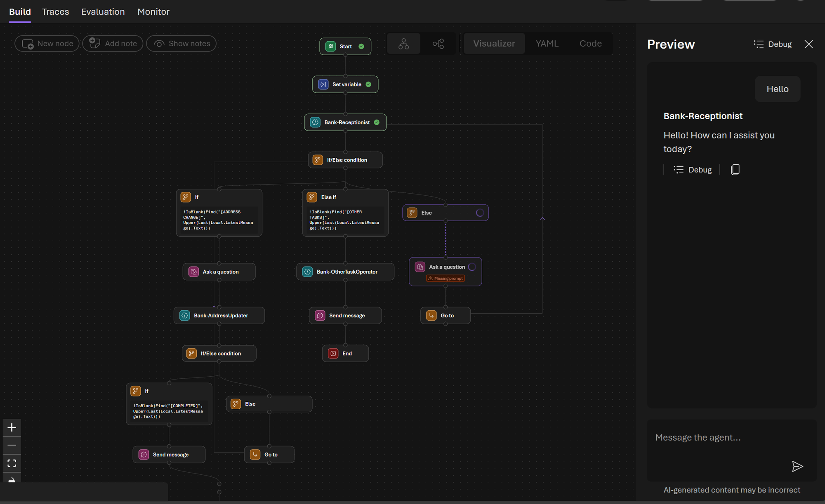The image size is (825, 504).
Task: Open the Evaluation tab
Action: (103, 12)
